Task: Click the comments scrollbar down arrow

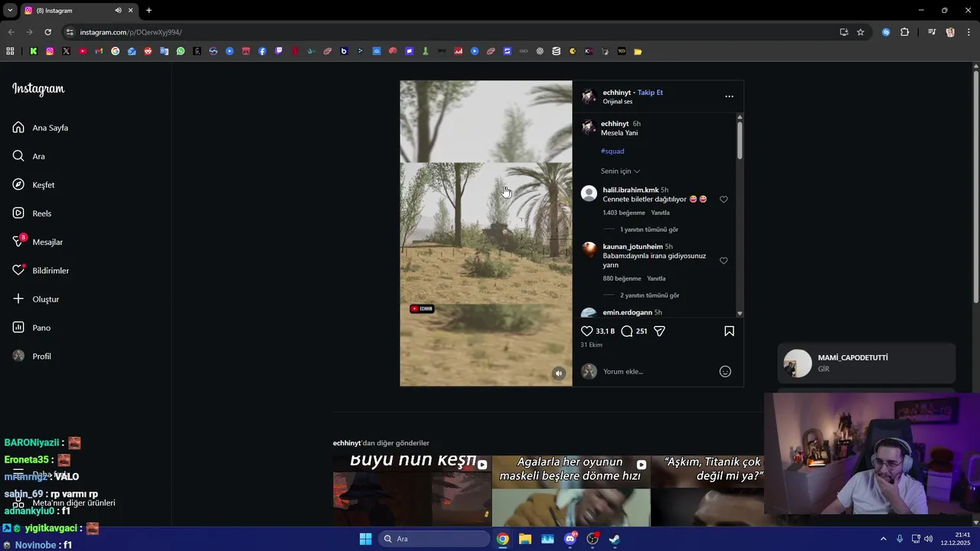Action: click(740, 314)
